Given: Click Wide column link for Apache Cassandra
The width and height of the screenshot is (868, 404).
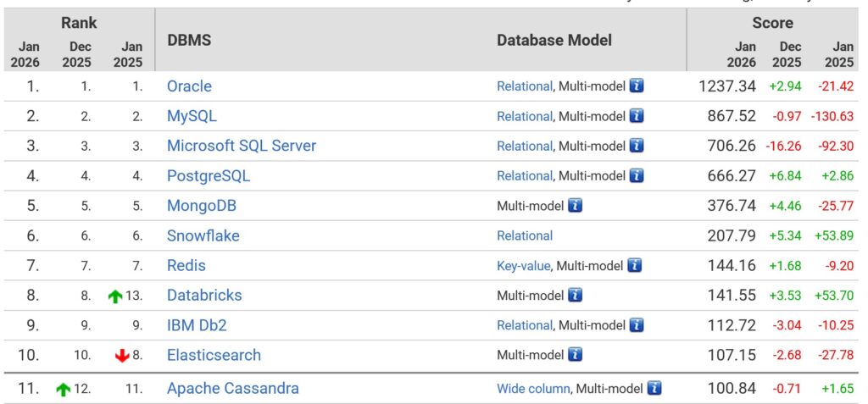Looking at the screenshot, I should [533, 389].
